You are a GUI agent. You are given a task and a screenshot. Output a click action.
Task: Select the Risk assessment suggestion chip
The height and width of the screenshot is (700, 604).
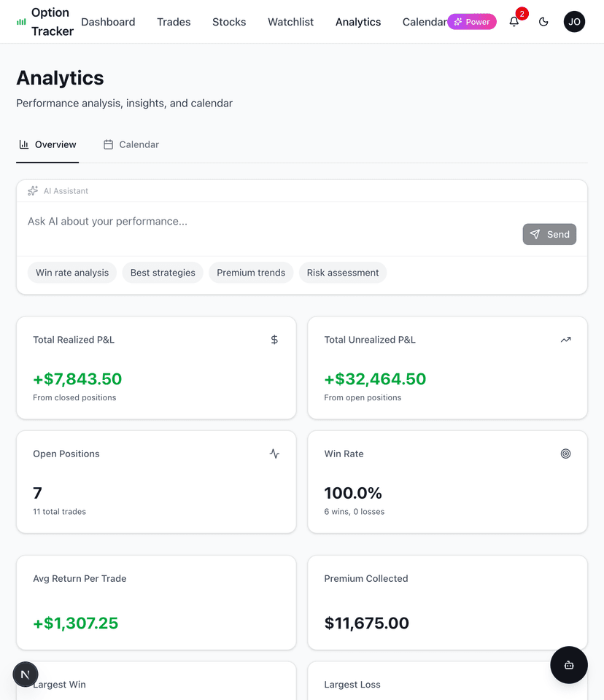[342, 272]
